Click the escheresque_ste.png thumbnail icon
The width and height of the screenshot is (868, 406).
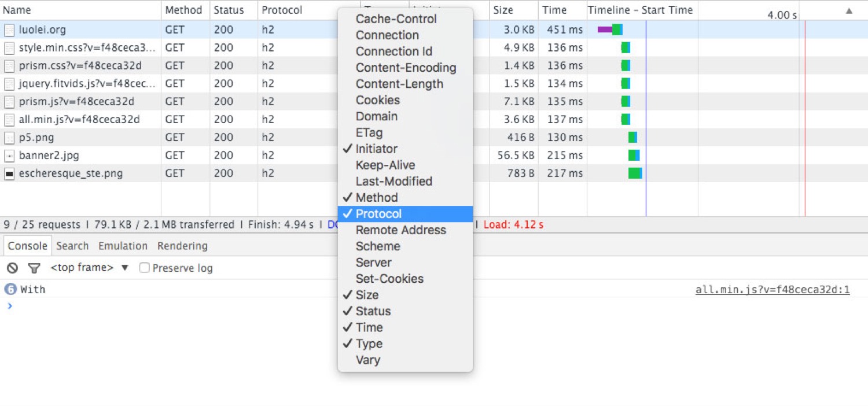point(9,174)
